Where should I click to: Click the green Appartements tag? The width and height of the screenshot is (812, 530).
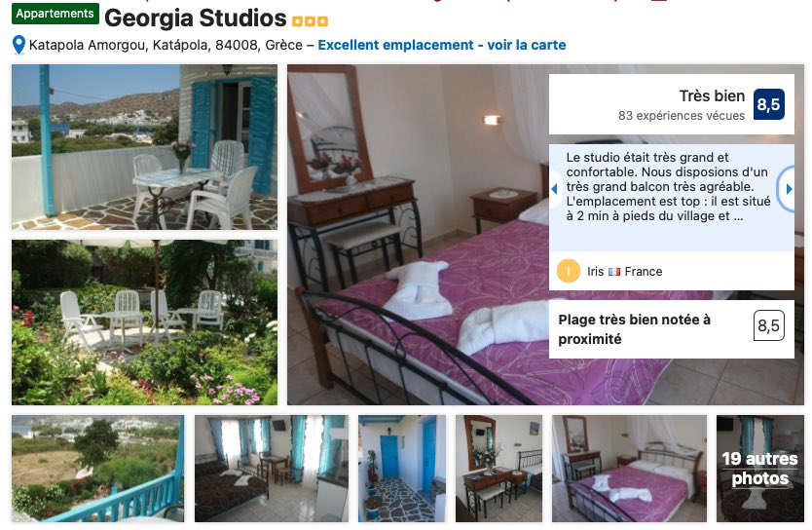55,14
